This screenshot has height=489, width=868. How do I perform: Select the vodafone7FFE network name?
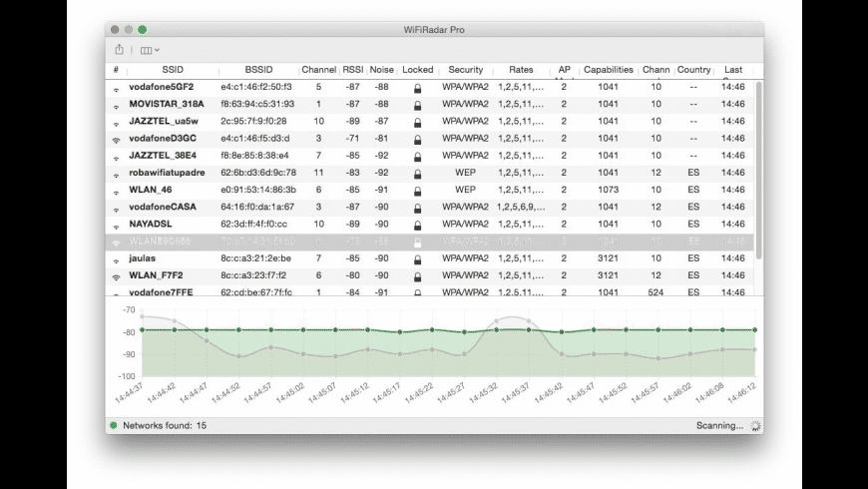(161, 291)
